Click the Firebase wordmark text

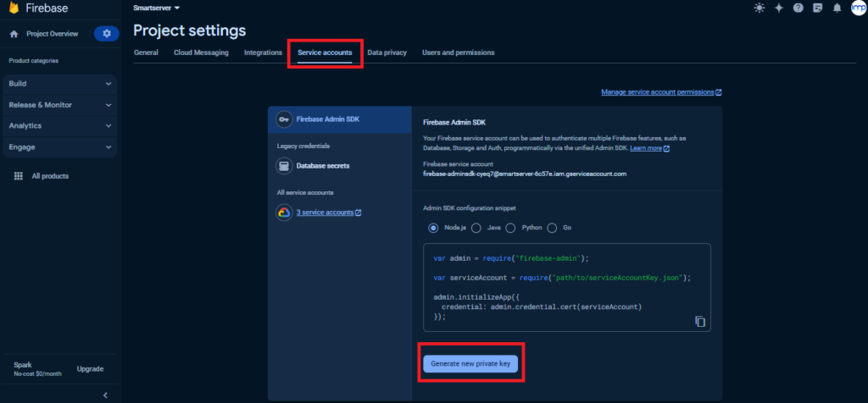click(47, 8)
